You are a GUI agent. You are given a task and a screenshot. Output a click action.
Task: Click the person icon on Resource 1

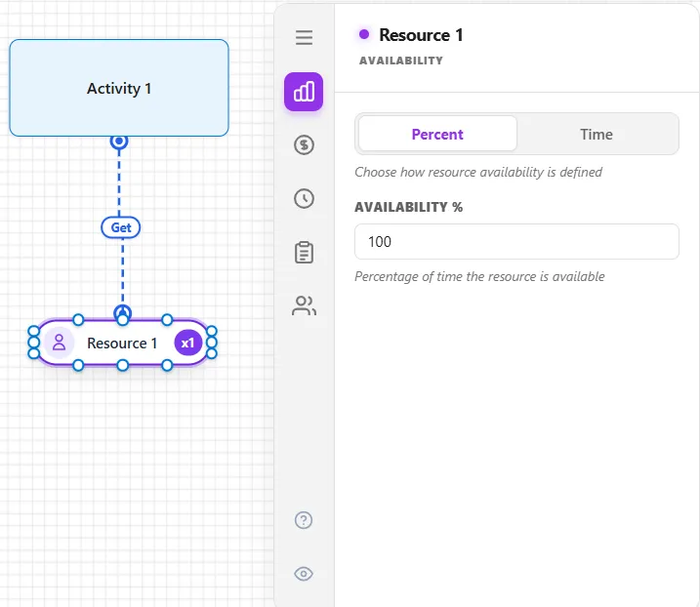pyautogui.click(x=59, y=343)
